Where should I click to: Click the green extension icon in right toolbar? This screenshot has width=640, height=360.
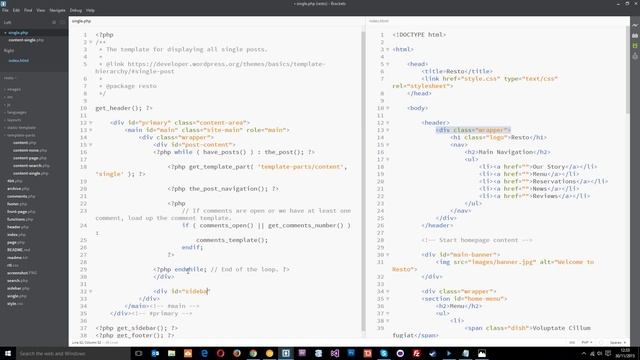(x=635, y=46)
